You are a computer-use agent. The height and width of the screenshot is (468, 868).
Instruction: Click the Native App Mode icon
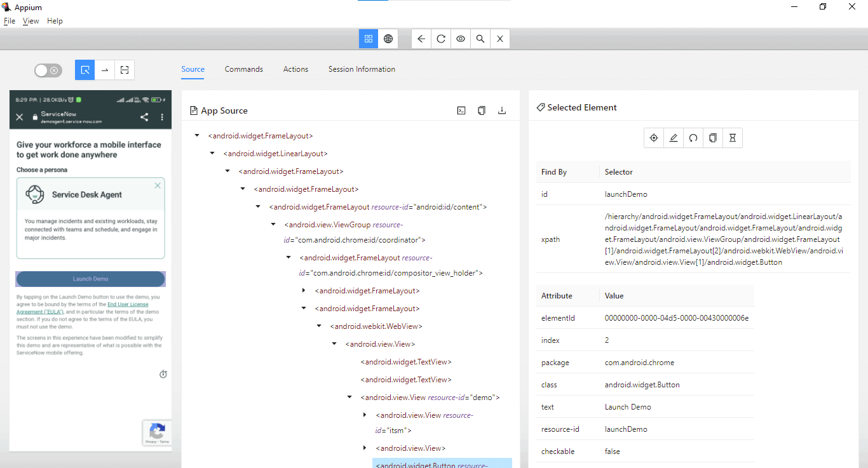click(368, 39)
